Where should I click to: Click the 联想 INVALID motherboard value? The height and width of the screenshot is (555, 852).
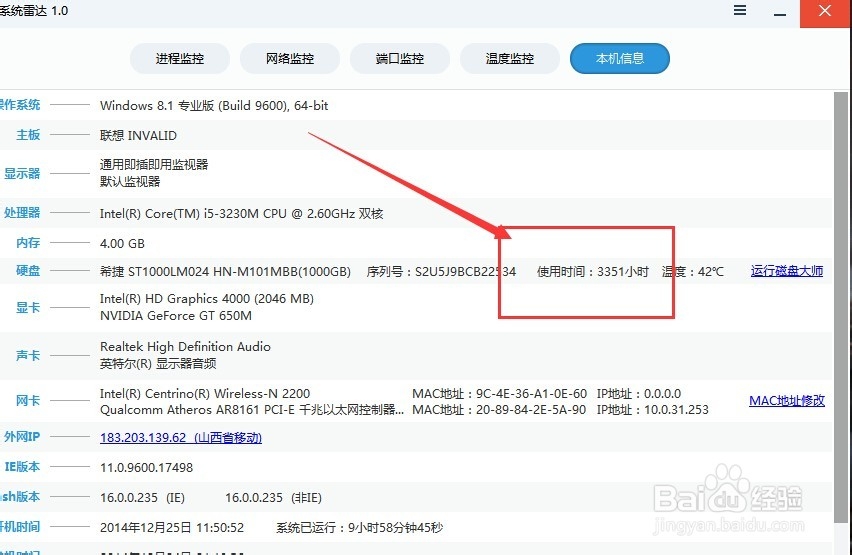[x=138, y=135]
